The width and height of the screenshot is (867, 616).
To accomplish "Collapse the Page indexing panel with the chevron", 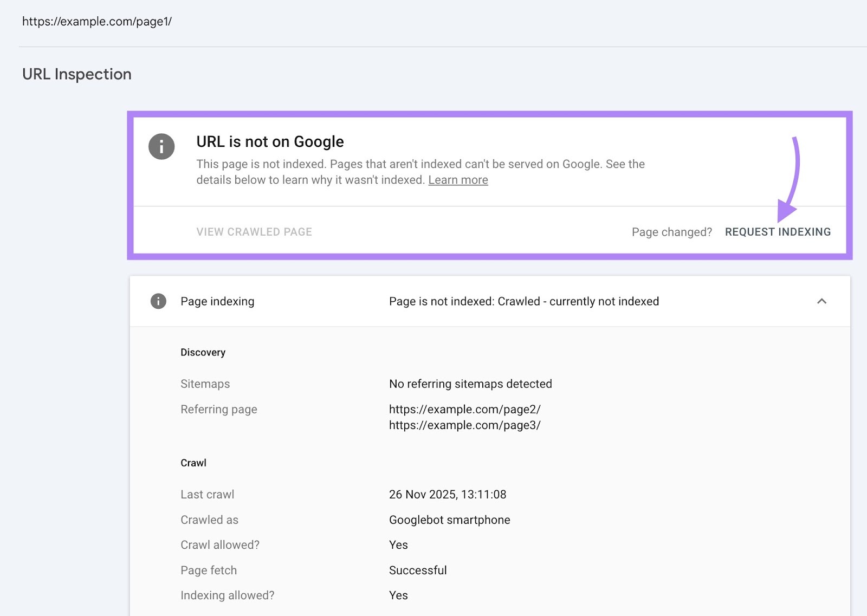I will [823, 301].
